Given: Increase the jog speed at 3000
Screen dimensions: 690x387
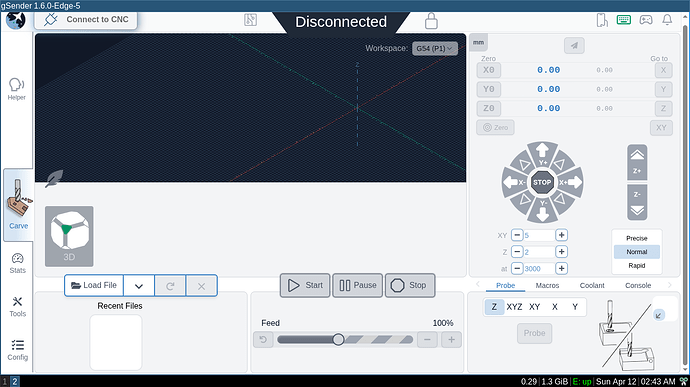Looking at the screenshot, I should pyautogui.click(x=561, y=268).
